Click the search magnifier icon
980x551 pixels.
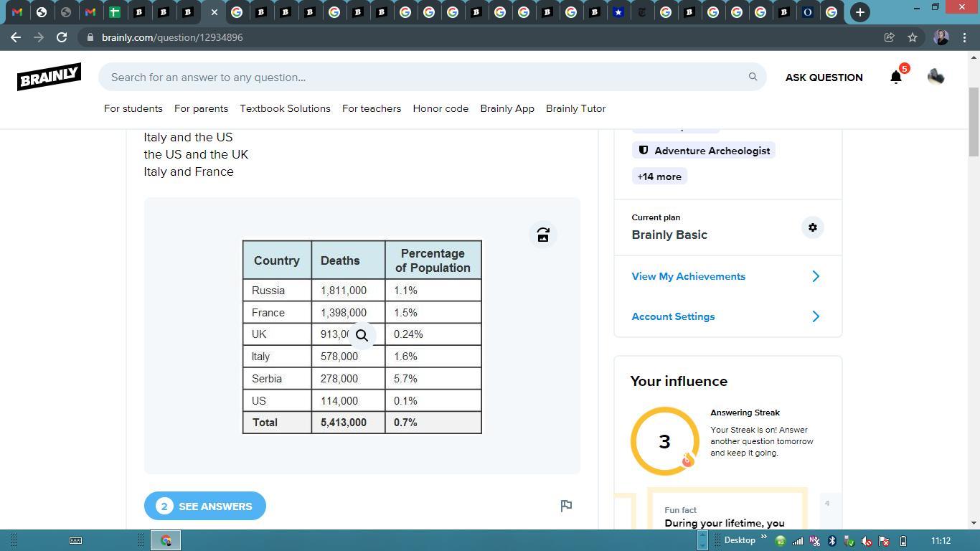point(753,77)
